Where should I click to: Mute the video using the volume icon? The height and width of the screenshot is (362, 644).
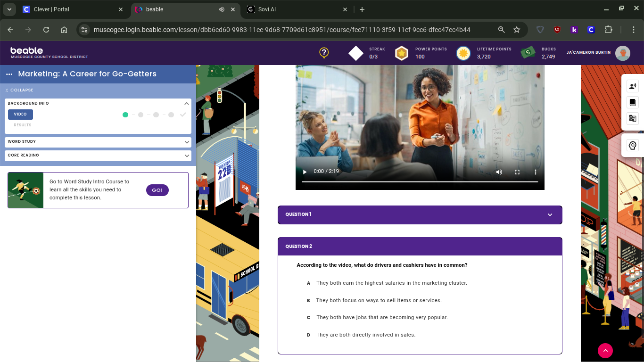coord(499,172)
